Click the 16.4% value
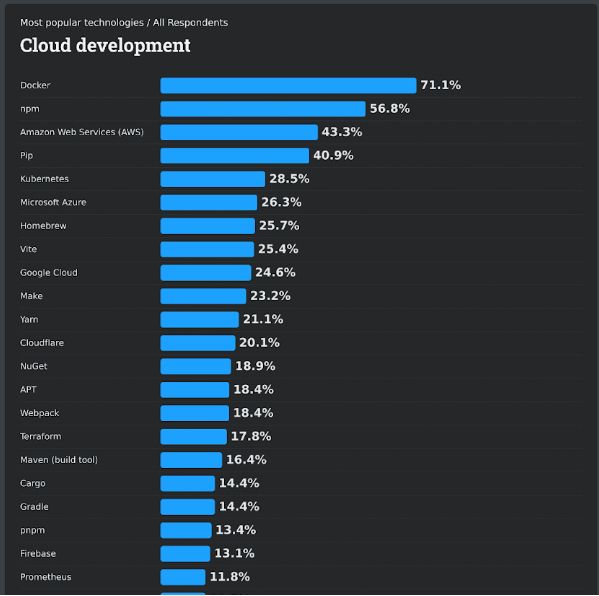599x596 pixels. pos(246,460)
